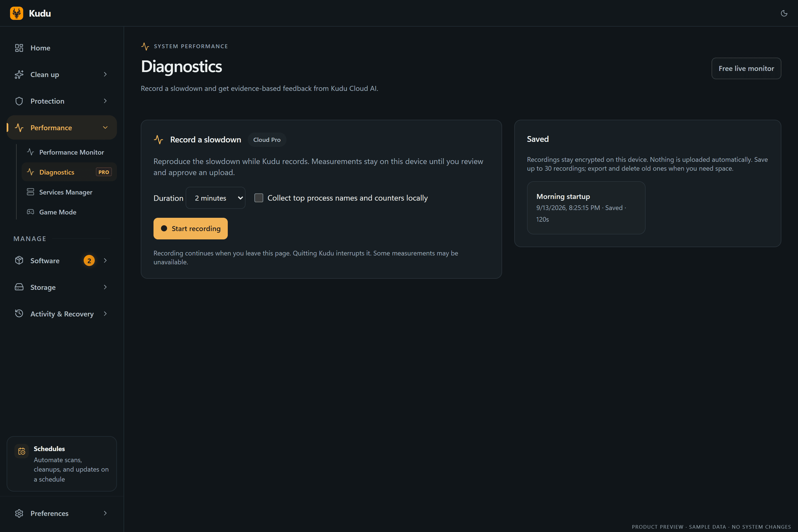Click the Free live monitor button
The image size is (798, 532).
click(x=746, y=68)
